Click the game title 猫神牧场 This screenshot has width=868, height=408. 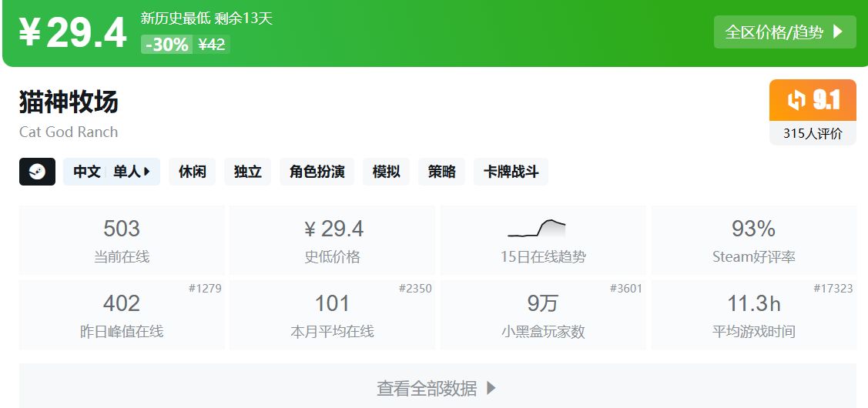click(x=69, y=102)
